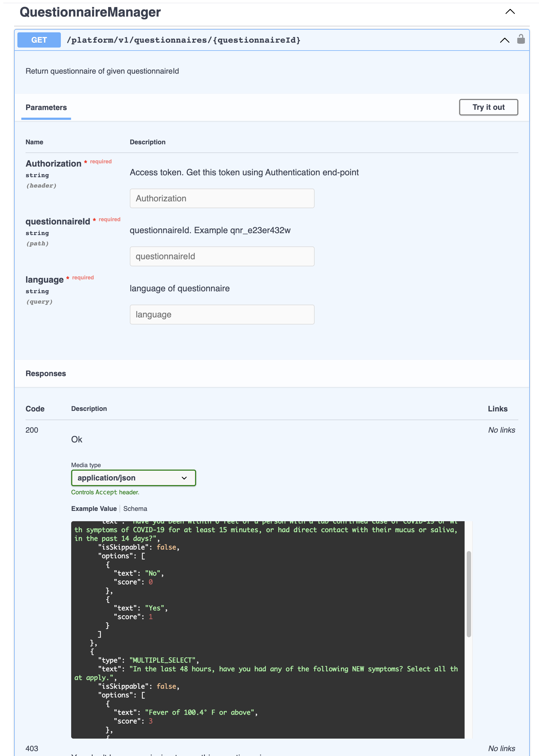Click the endpoint description text line
The height and width of the screenshot is (756, 539).
click(x=102, y=71)
